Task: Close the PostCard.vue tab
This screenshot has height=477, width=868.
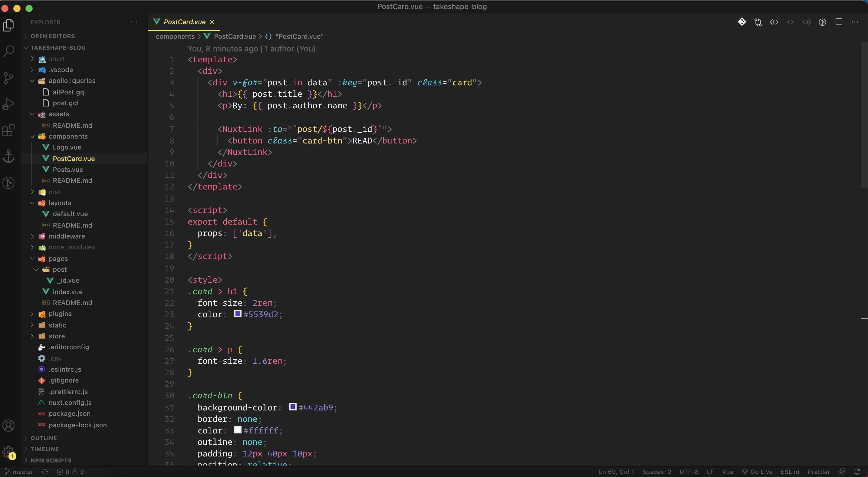Action: [x=212, y=22]
